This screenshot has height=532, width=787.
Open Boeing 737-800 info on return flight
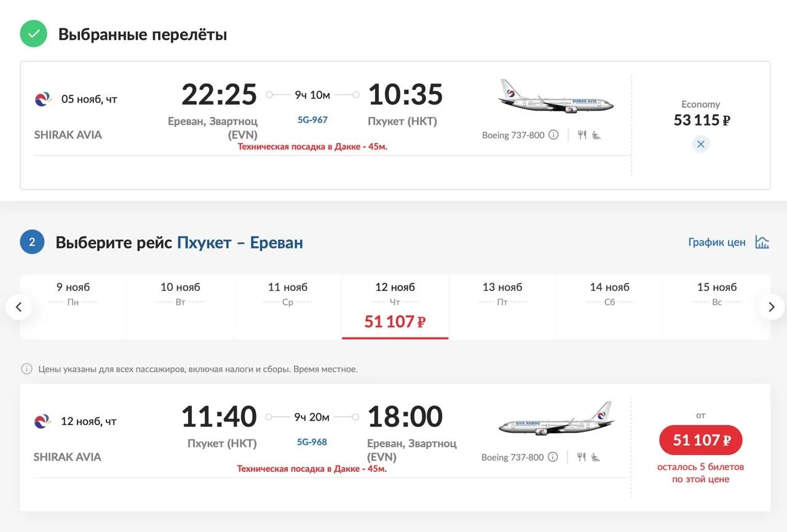(553, 457)
